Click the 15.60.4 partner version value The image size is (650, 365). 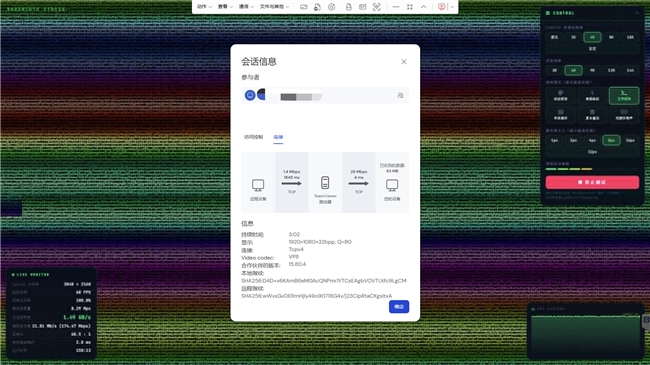(297, 264)
